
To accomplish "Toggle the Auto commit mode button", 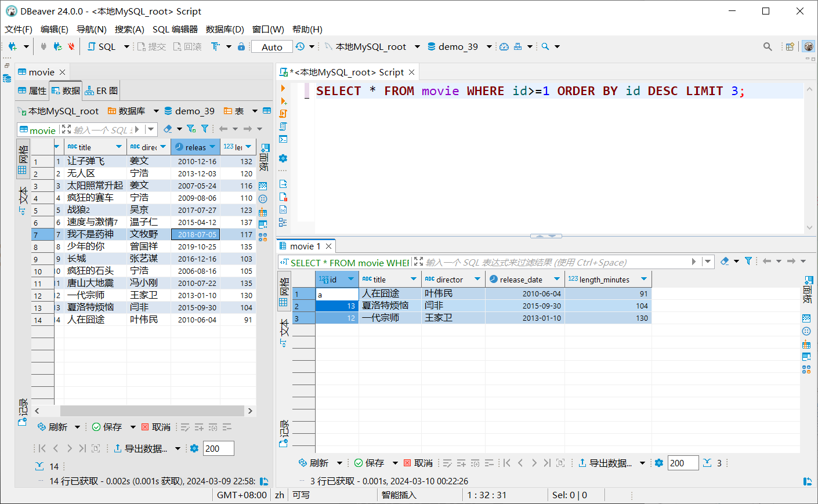I will 272,47.
